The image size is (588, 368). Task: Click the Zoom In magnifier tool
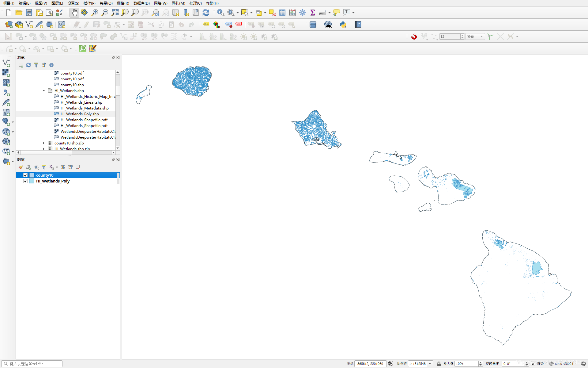[95, 13]
